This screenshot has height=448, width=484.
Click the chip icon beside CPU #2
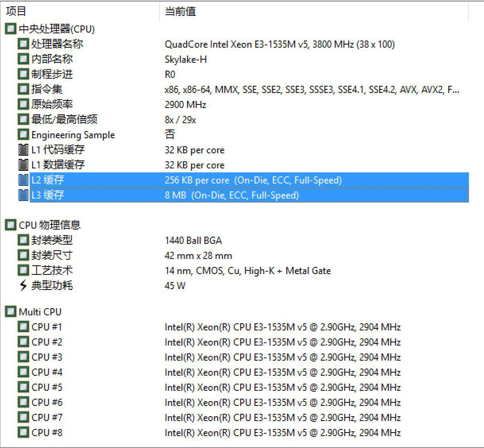tap(23, 342)
